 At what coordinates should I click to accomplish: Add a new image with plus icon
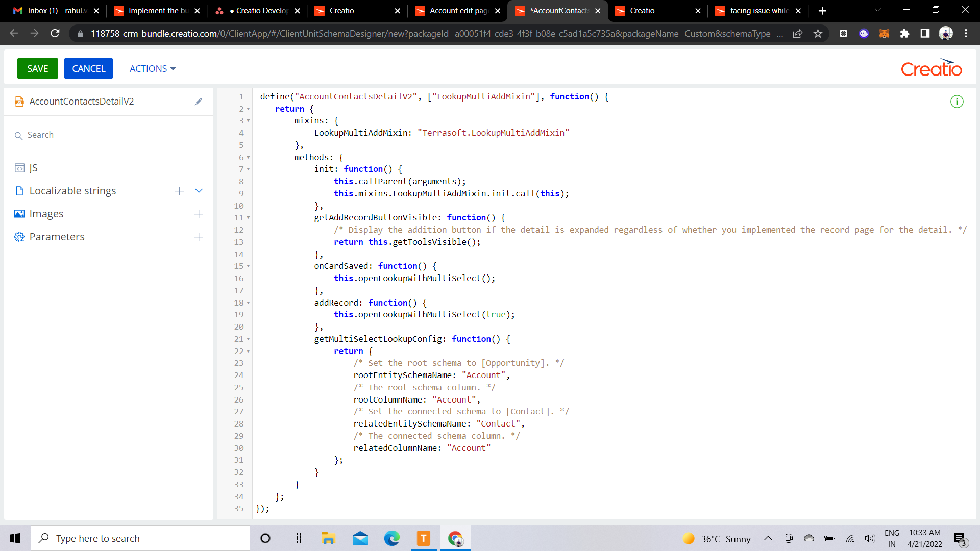(199, 214)
